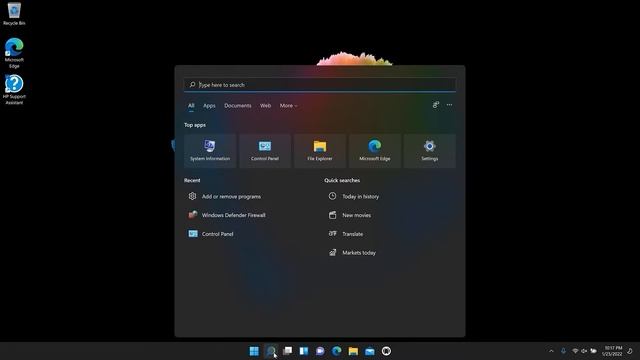The width and height of the screenshot is (640, 360).
Task: Select Microsoft Edge desktop shortcut
Action: [14, 53]
